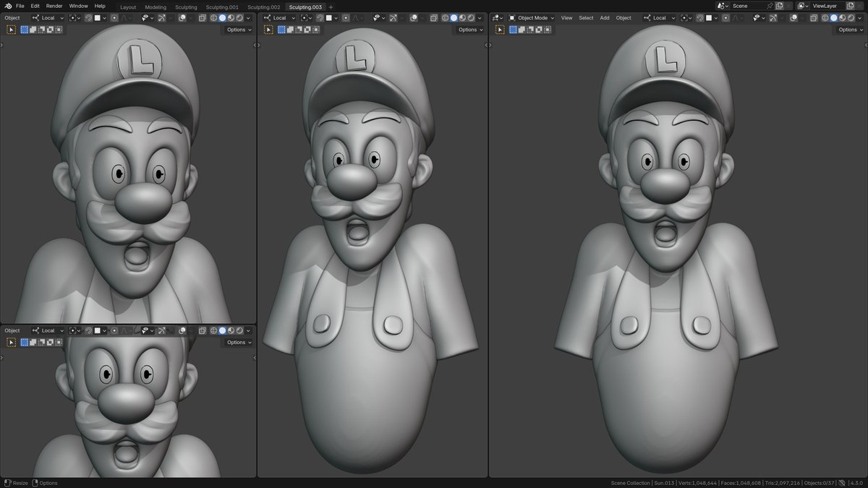The image size is (868, 488).
Task: Switch to the Layout workspace tab
Action: (x=128, y=7)
